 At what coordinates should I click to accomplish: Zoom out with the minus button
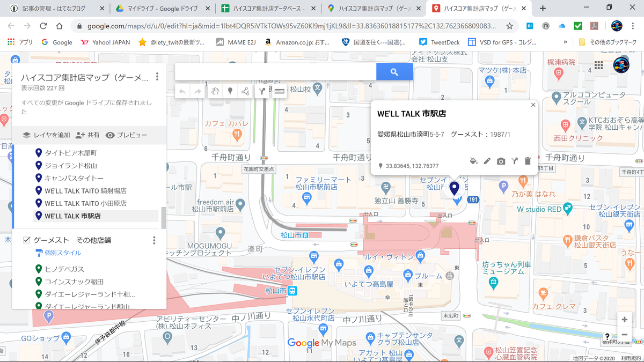(624, 335)
